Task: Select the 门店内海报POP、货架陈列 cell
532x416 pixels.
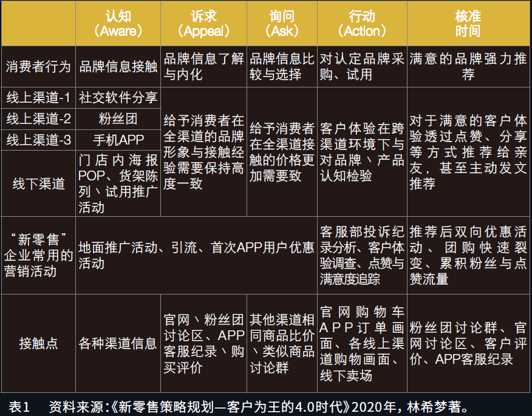Action: (118, 183)
